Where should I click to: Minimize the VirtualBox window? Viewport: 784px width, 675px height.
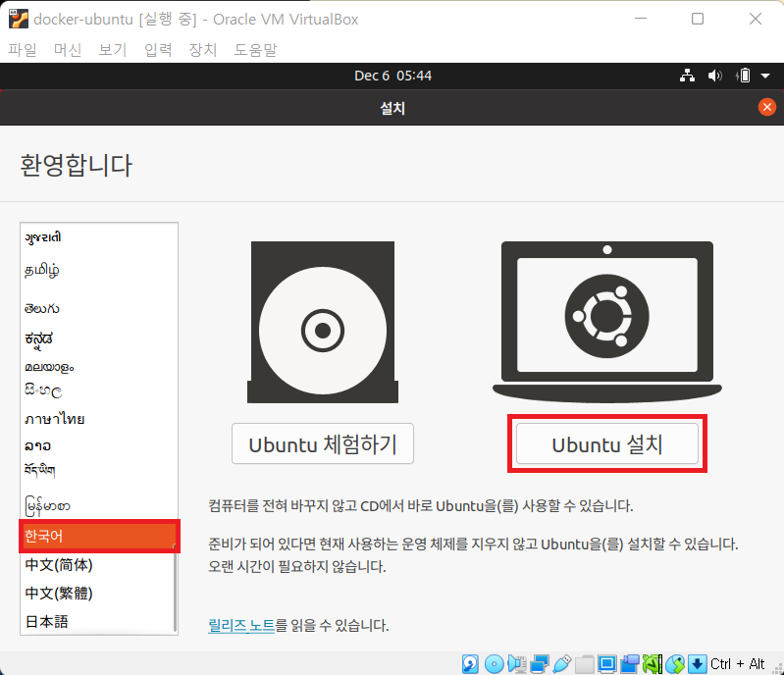click(x=641, y=19)
